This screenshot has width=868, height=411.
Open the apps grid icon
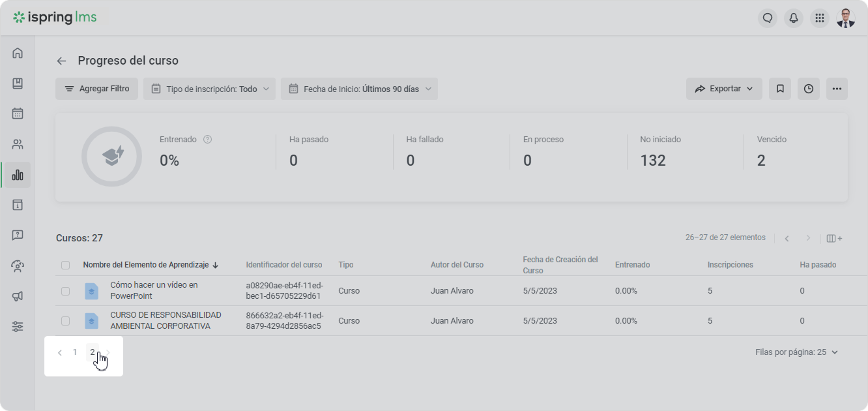[820, 18]
